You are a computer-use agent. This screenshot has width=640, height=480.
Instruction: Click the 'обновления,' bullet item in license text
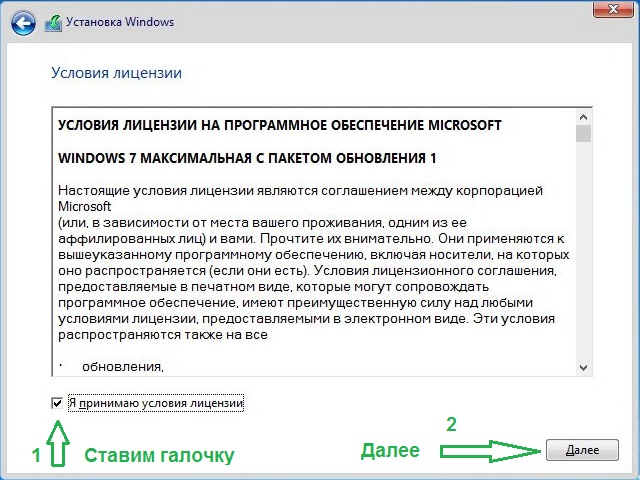pyautogui.click(x=123, y=367)
